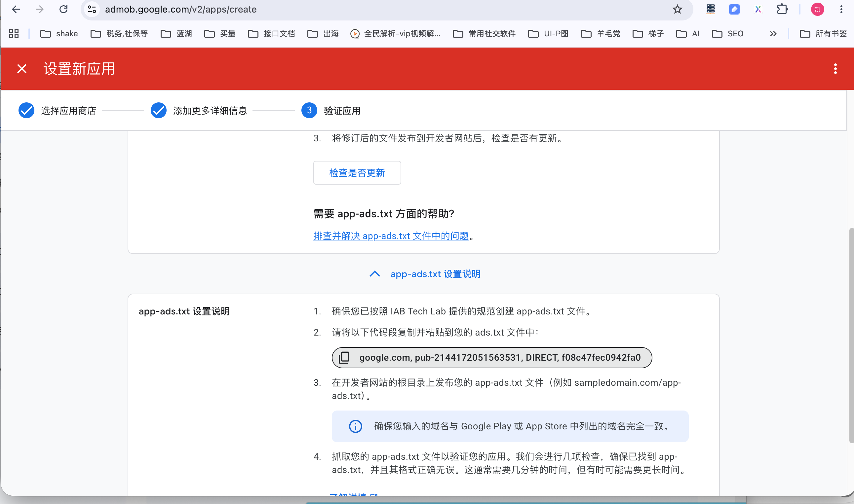Open the 羊毛党 bookmark folder
Image resolution: width=854 pixels, height=504 pixels.
point(601,34)
